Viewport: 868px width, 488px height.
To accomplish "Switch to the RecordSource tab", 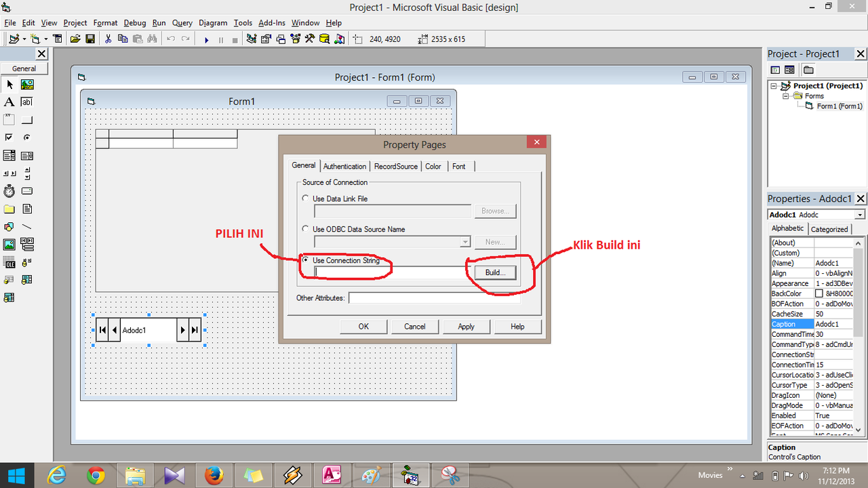I will [x=396, y=167].
